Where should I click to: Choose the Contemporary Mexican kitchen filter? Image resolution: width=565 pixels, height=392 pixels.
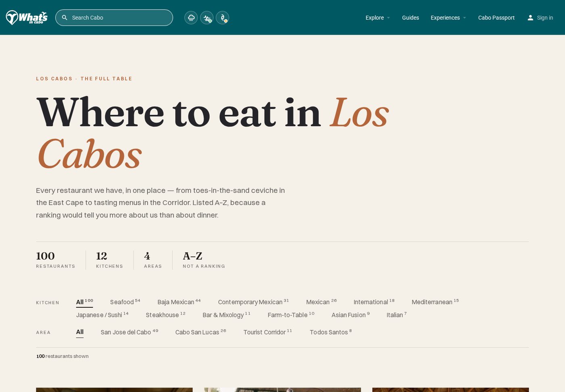[253, 302]
